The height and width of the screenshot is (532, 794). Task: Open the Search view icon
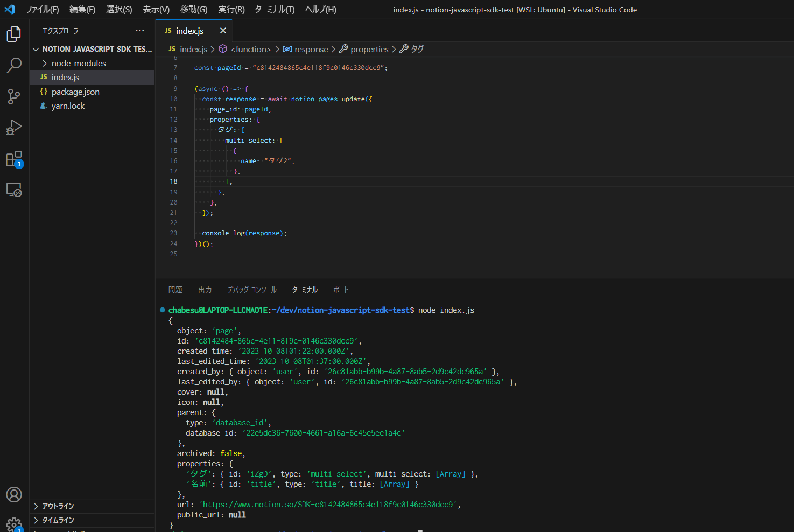[x=14, y=65]
